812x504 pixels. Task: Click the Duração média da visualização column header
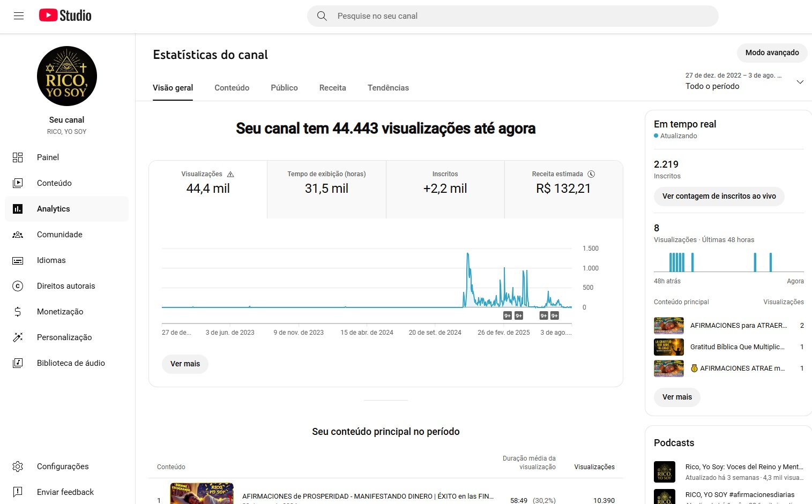(529, 463)
